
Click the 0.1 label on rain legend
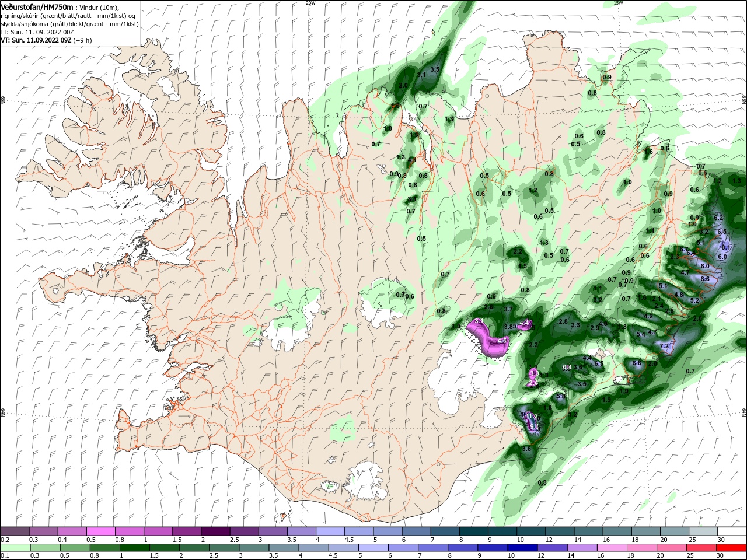click(5, 556)
